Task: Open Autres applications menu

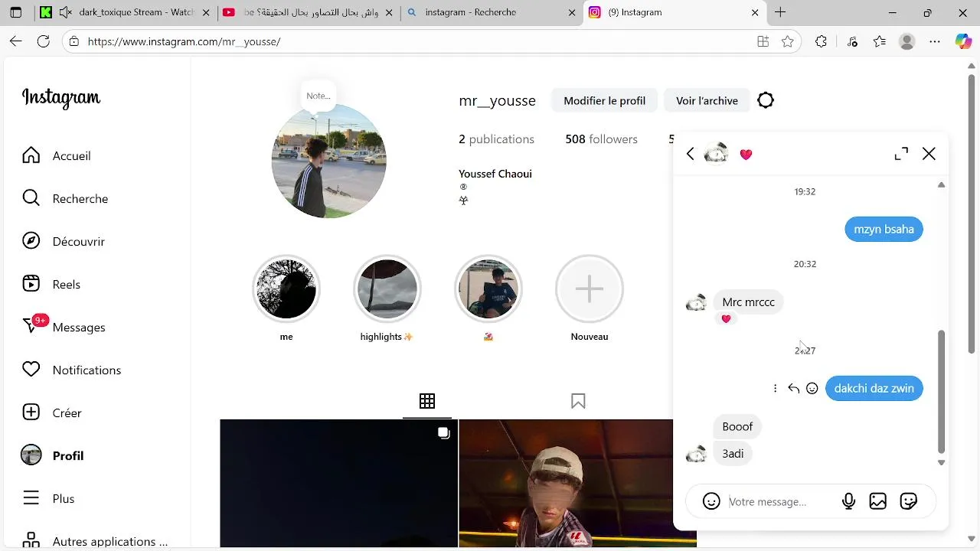Action: [x=95, y=541]
